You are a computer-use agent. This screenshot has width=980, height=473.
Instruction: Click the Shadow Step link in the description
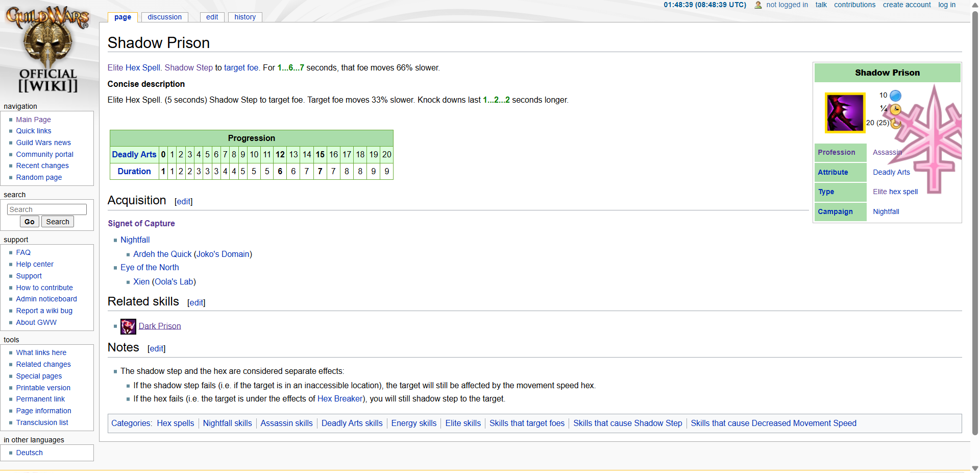point(188,68)
